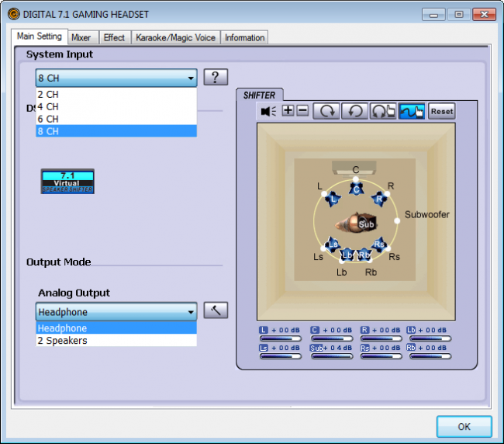Click the speaker test sound icon
504x444 pixels.
point(268,111)
